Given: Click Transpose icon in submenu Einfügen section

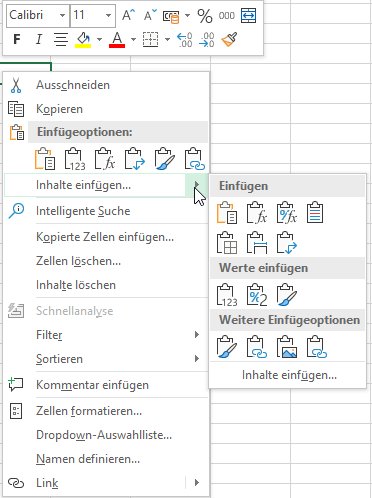Looking at the screenshot, I should pos(287,243).
